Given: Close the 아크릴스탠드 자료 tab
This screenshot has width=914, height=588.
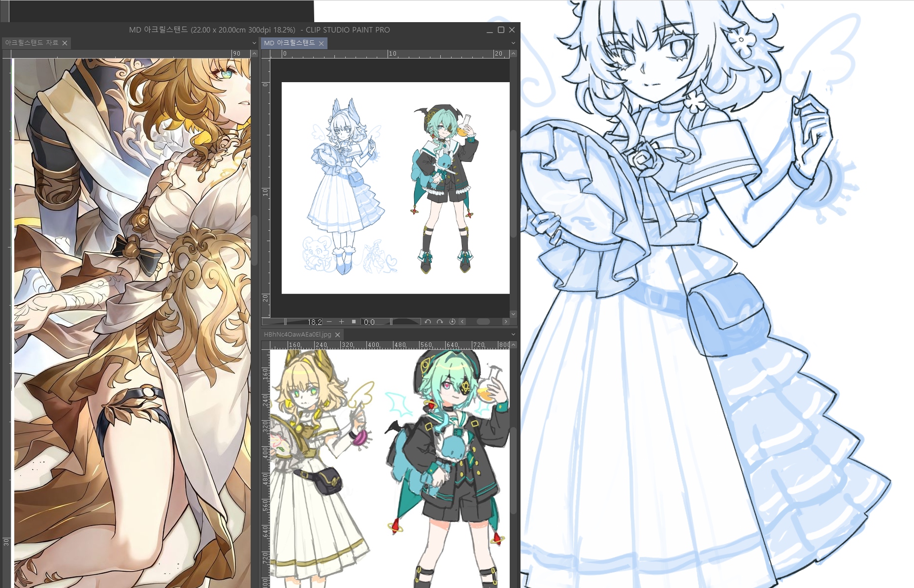Looking at the screenshot, I should point(65,43).
